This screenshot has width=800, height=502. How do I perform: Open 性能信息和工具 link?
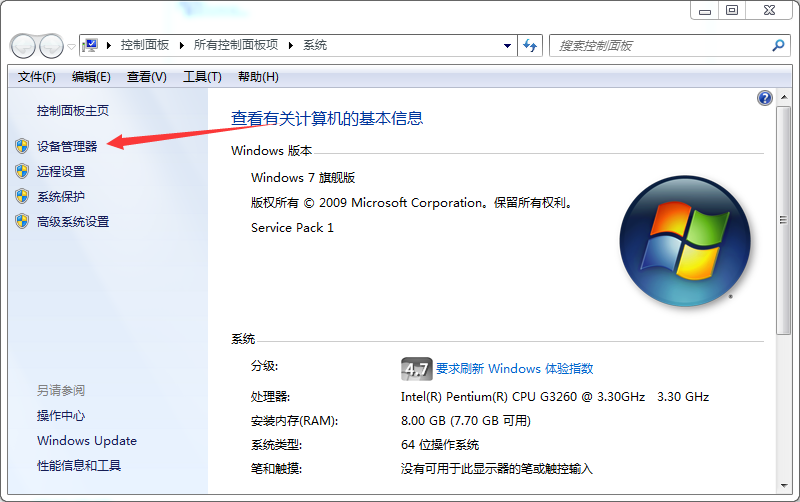coord(79,466)
